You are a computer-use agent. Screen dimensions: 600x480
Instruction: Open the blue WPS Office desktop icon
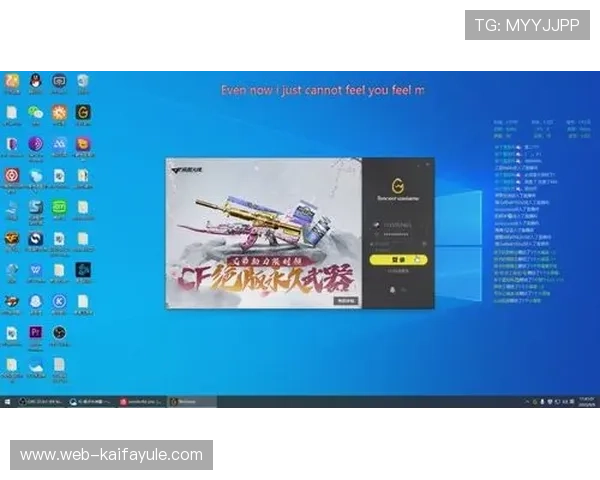(36, 270)
